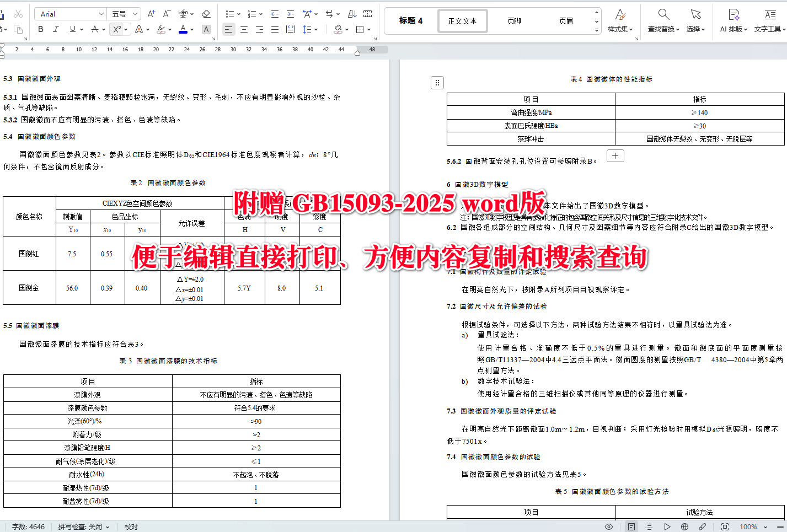Activate the ink annotation pen in status bar
This screenshot has width=787, height=532.
coord(702,526)
